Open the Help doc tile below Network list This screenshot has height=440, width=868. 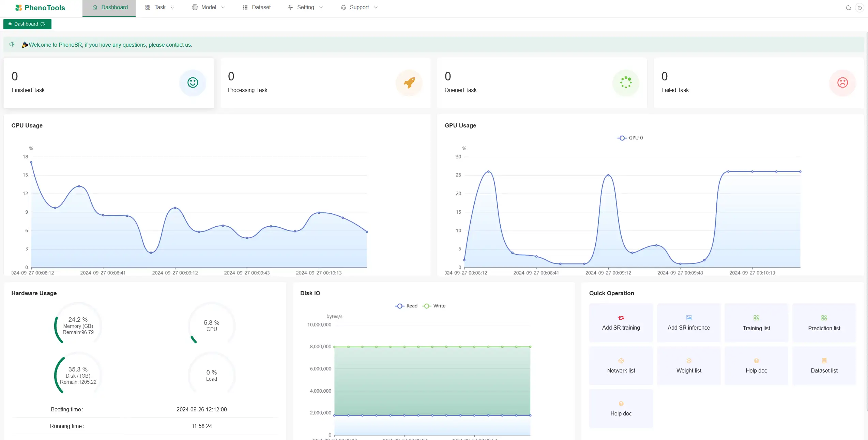point(621,409)
